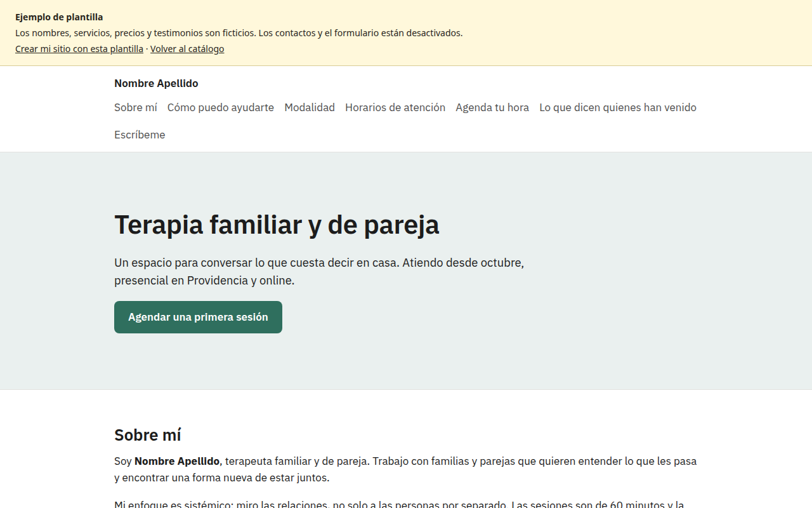The image size is (812, 508).
Task: Go back via 'Volver al catálogo' link
Action: point(187,49)
